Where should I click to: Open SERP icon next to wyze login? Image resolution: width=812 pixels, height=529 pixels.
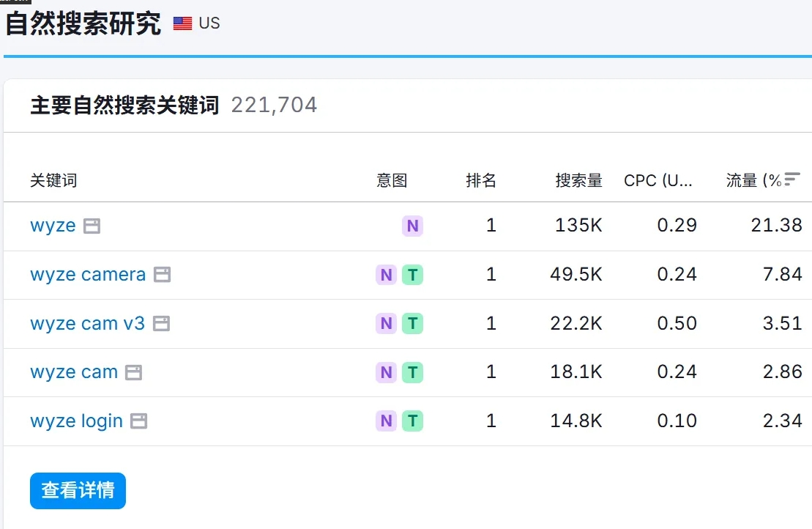click(139, 421)
